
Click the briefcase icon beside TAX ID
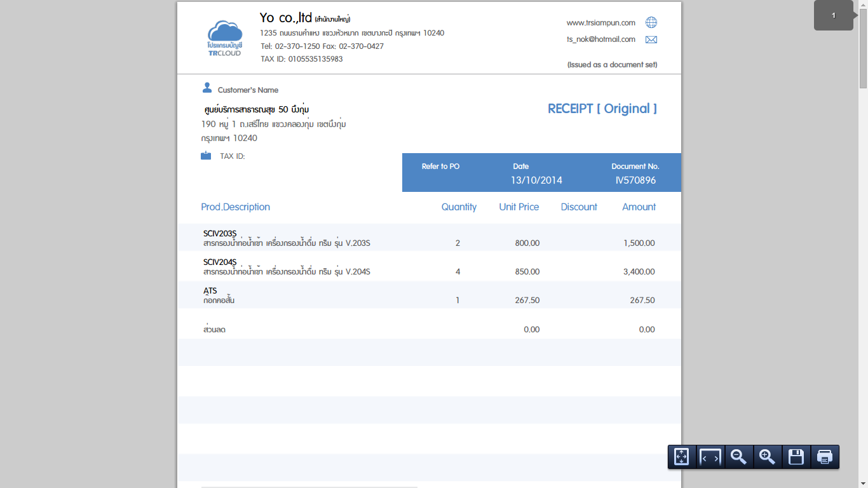[x=206, y=156]
